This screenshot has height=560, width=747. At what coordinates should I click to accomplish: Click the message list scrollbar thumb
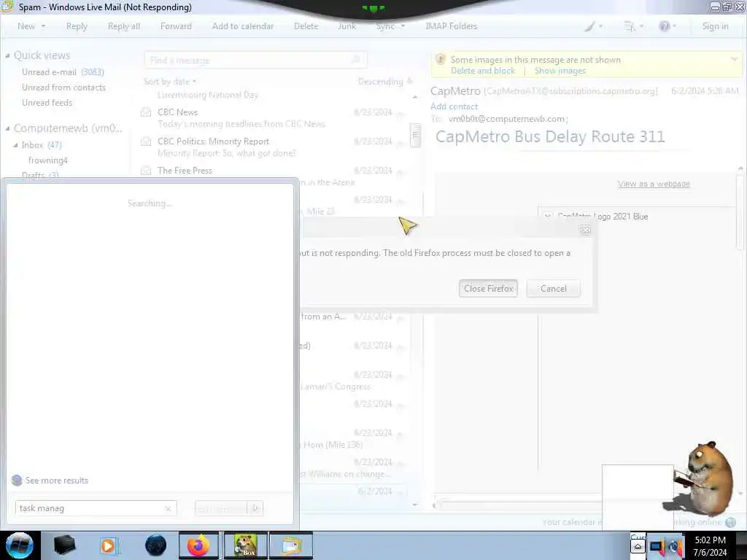[x=415, y=135]
